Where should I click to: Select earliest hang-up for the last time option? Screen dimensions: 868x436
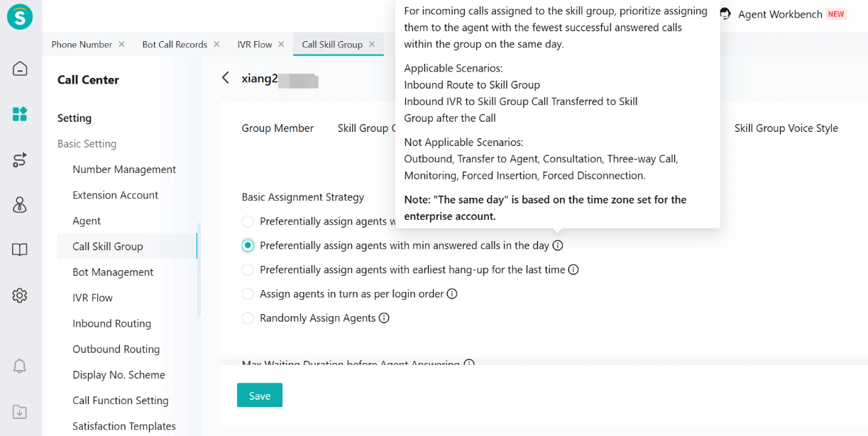point(248,269)
